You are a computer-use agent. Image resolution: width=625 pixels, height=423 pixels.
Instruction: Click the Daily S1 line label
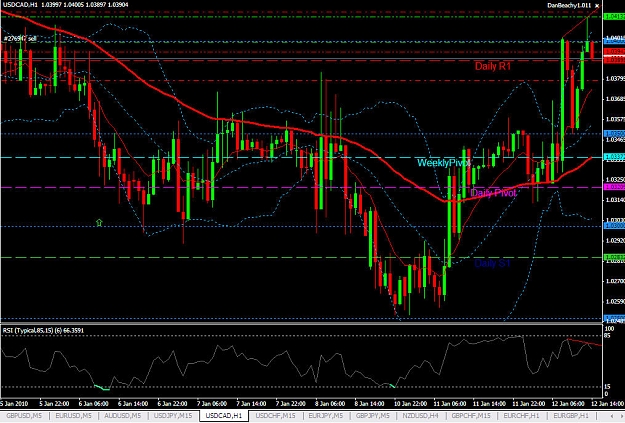tap(493, 263)
